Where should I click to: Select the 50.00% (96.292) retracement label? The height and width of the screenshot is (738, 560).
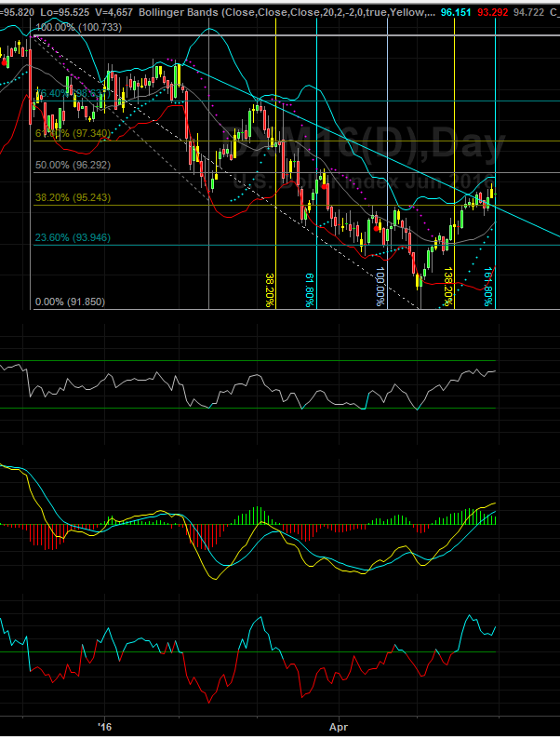73,166
